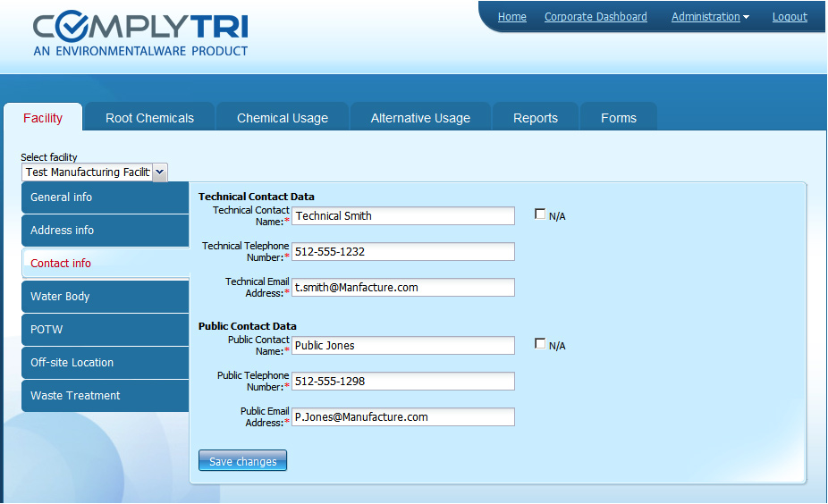Switch to the Root Chemicals tab
This screenshot has height=504, width=828.
tap(149, 118)
